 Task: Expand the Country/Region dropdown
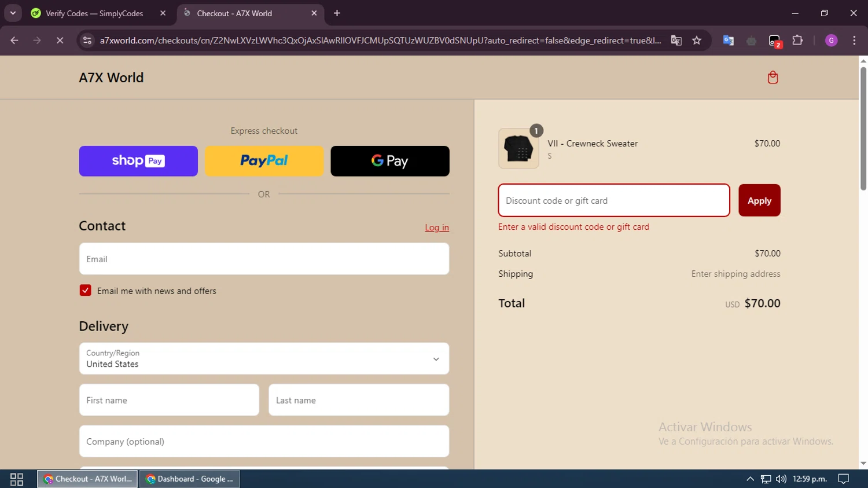264,358
